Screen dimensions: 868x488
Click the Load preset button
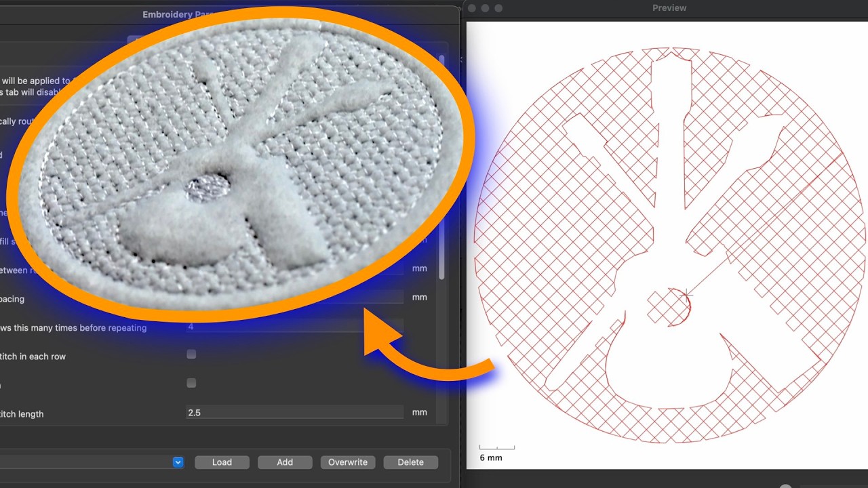pyautogui.click(x=222, y=462)
